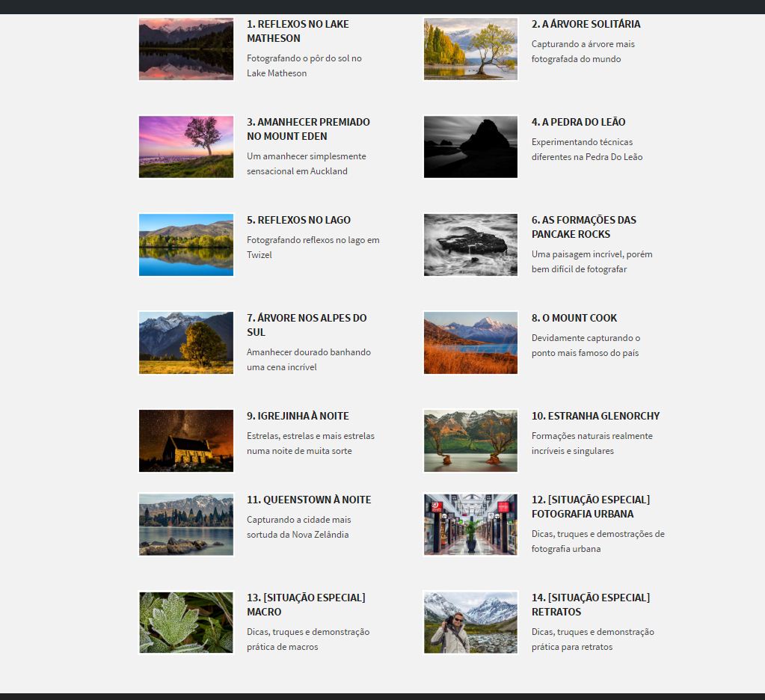
Task: Select the frosted macro leaf thumbnail
Action: pyautogui.click(x=186, y=622)
